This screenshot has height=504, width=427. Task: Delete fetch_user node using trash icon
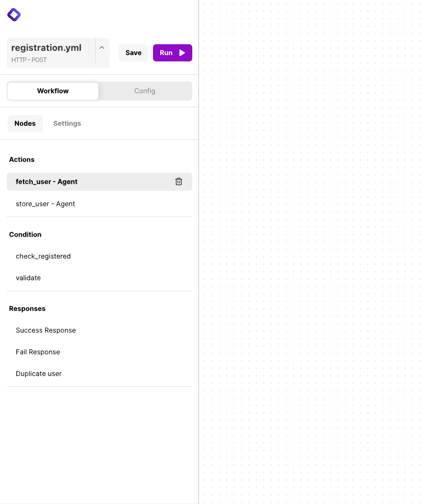click(x=179, y=182)
